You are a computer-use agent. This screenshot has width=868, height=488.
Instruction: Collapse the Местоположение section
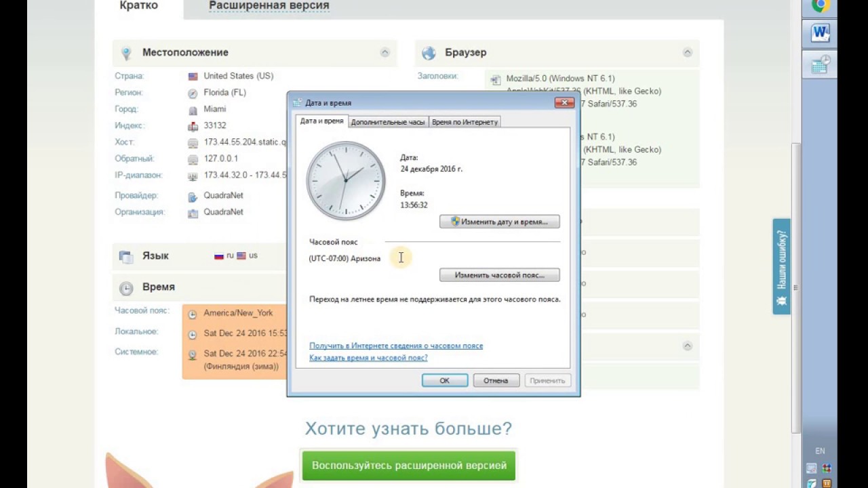(385, 52)
